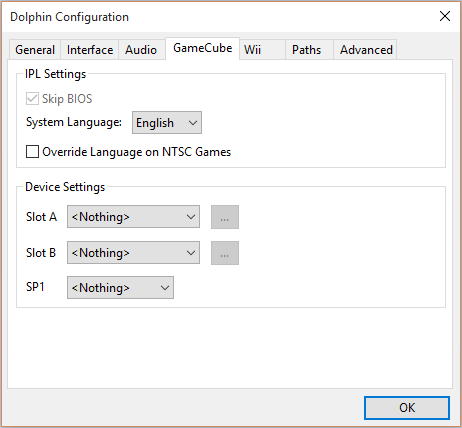Open the General tab
The image size is (462, 428).
[35, 50]
